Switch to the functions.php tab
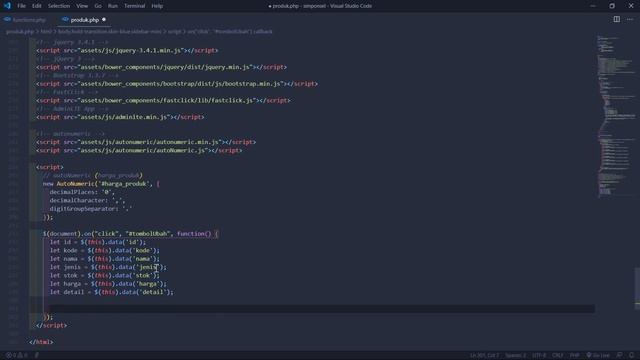640x360 pixels. [x=25, y=20]
